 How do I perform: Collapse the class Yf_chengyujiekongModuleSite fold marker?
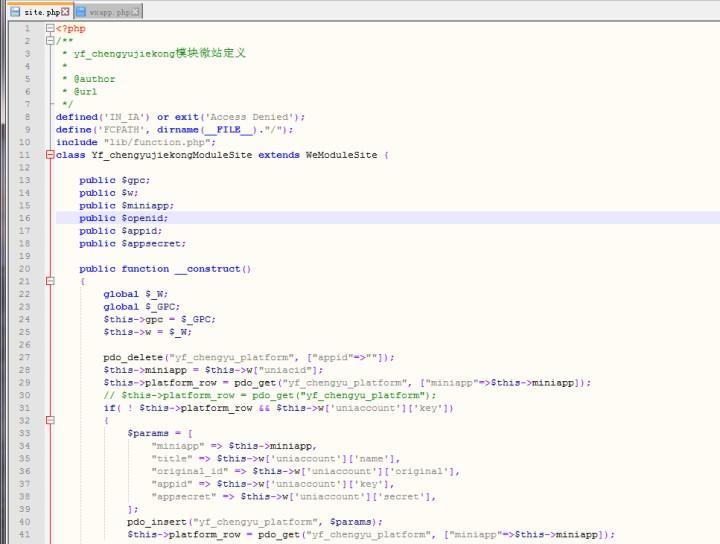click(49, 155)
